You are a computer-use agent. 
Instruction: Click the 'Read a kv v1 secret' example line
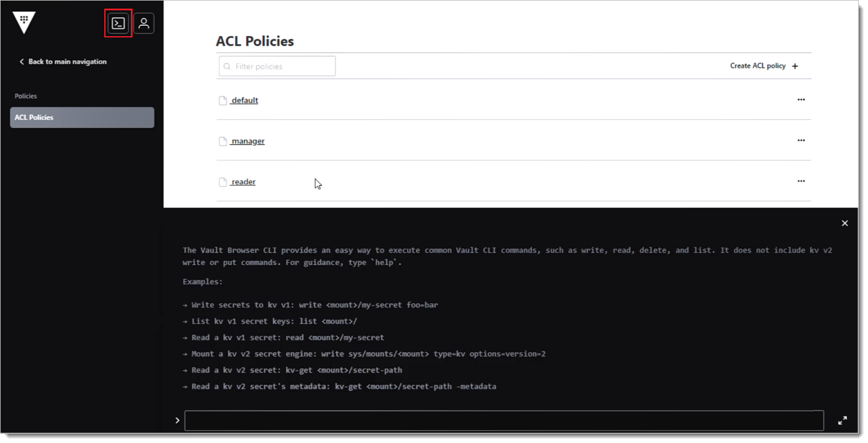point(283,337)
